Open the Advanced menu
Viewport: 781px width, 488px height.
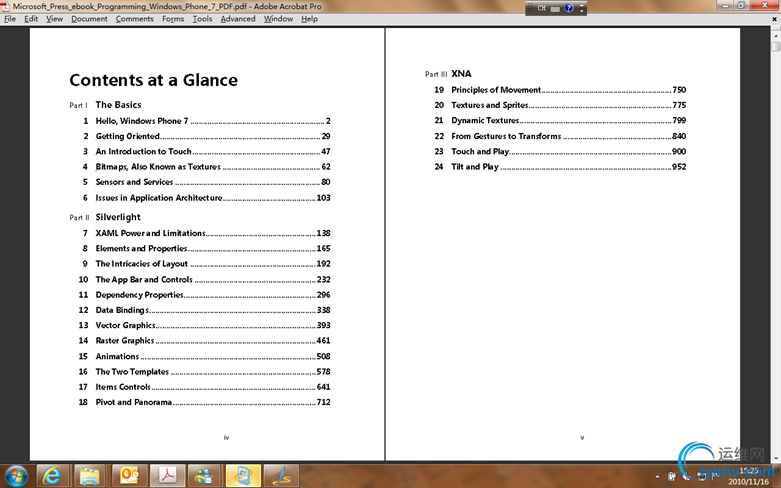pos(238,19)
